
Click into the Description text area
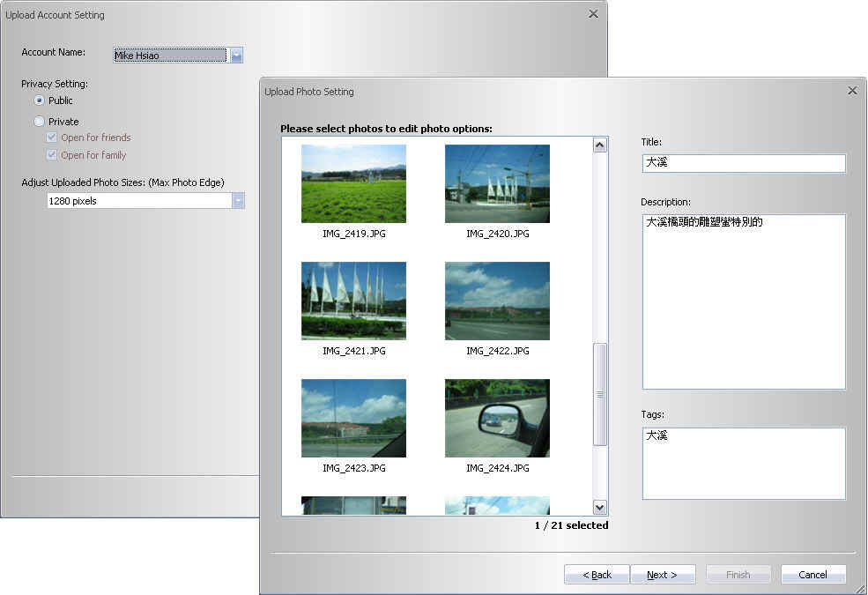click(x=744, y=301)
